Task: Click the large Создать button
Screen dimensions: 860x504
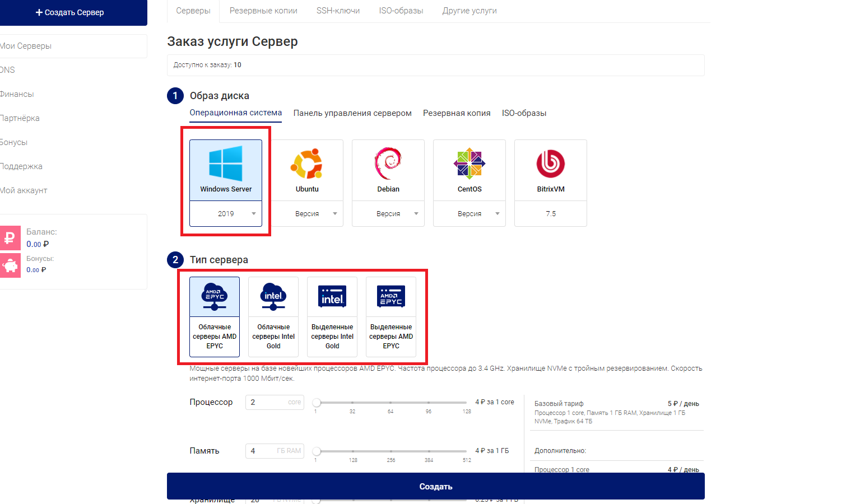Action: [436, 486]
